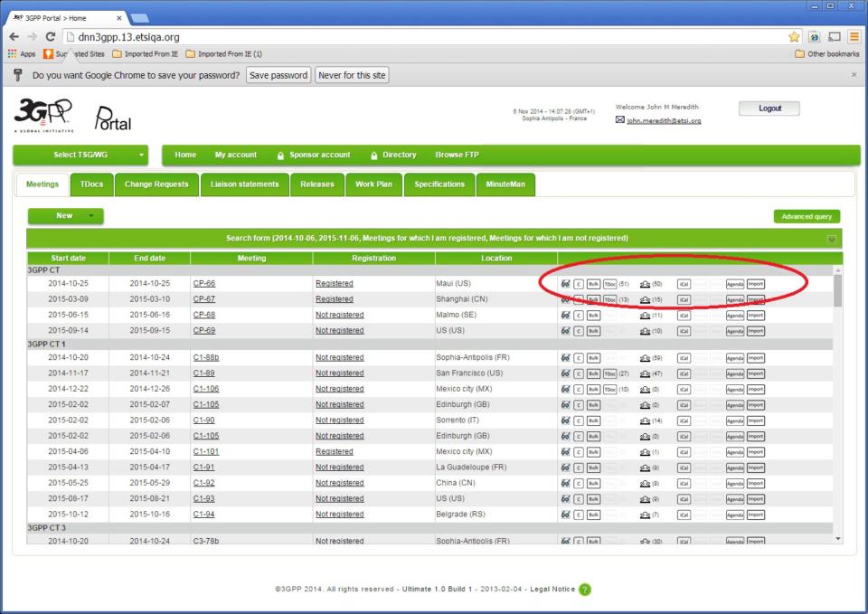The image size is (868, 614).
Task: Expand the search form panel arrow
Action: [x=831, y=239]
